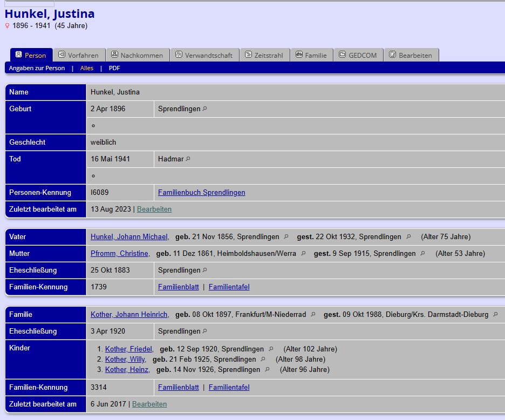Open Kother, Willy's page
505x420 pixels.
[x=125, y=359]
